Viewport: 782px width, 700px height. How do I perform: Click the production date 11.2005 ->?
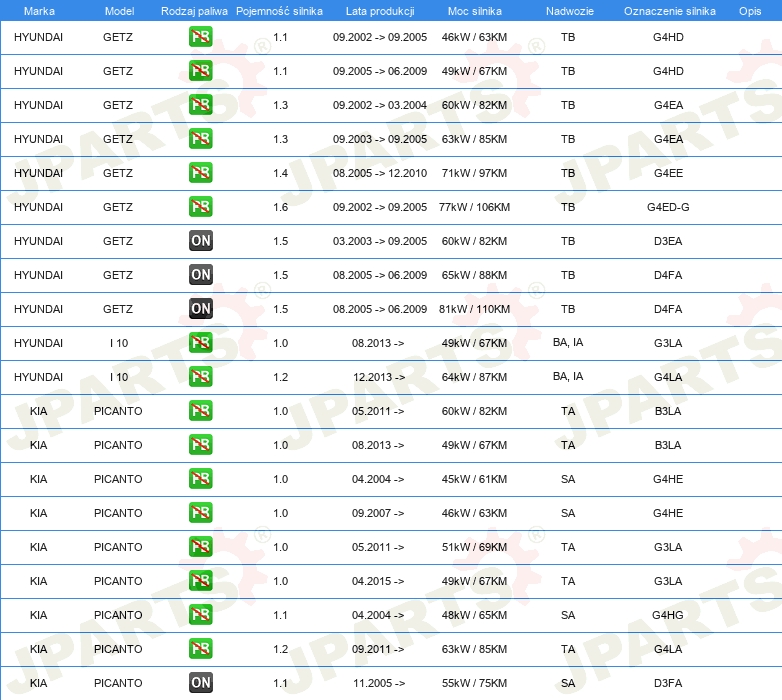[x=379, y=683]
